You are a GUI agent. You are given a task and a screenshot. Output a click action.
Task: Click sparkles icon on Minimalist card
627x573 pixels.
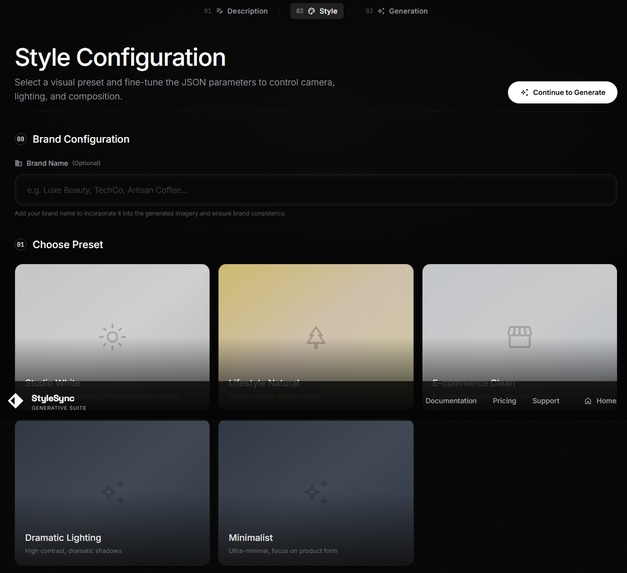click(316, 492)
